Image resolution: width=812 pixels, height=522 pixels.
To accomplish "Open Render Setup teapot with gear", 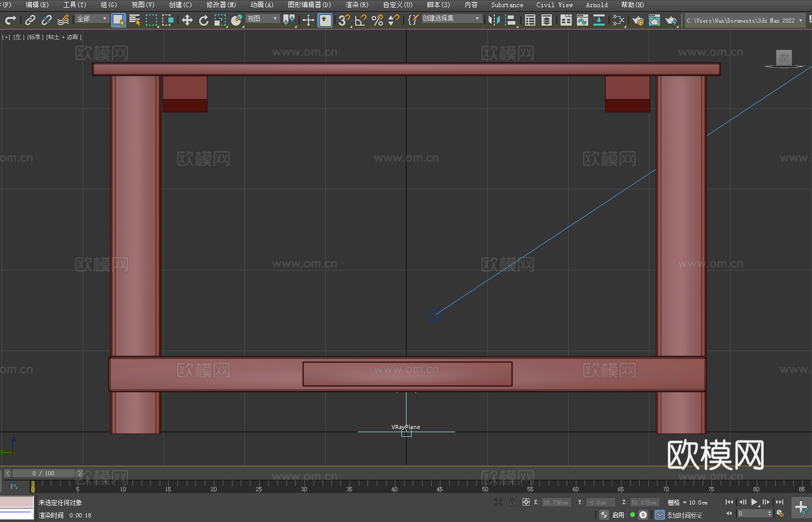I will [637, 21].
